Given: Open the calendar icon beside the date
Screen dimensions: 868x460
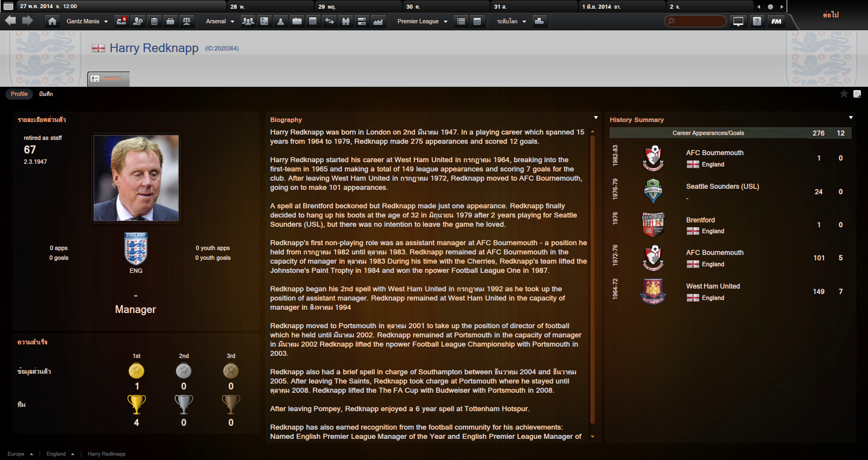Looking at the screenshot, I should pyautogui.click(x=8, y=7).
